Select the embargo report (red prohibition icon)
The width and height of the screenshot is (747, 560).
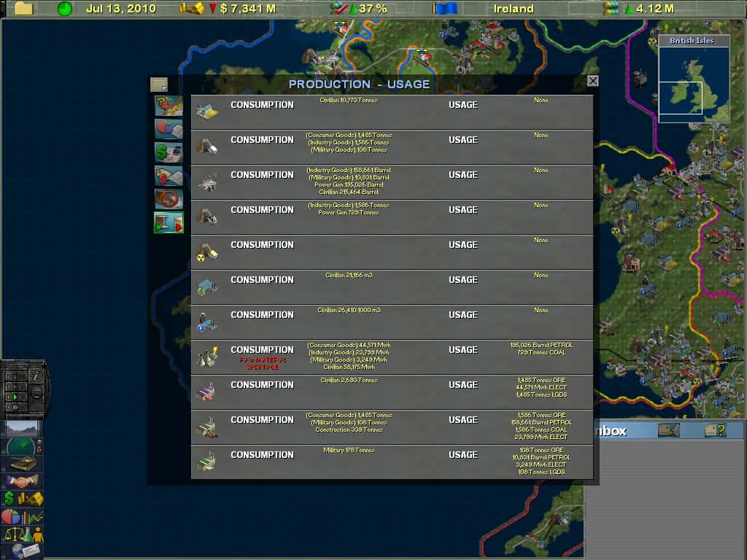pos(167,198)
